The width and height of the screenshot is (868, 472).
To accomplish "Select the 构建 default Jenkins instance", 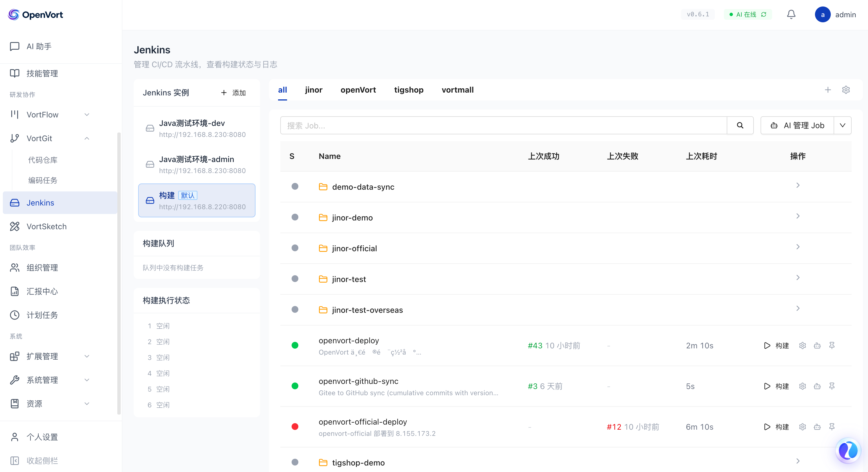I will [197, 200].
